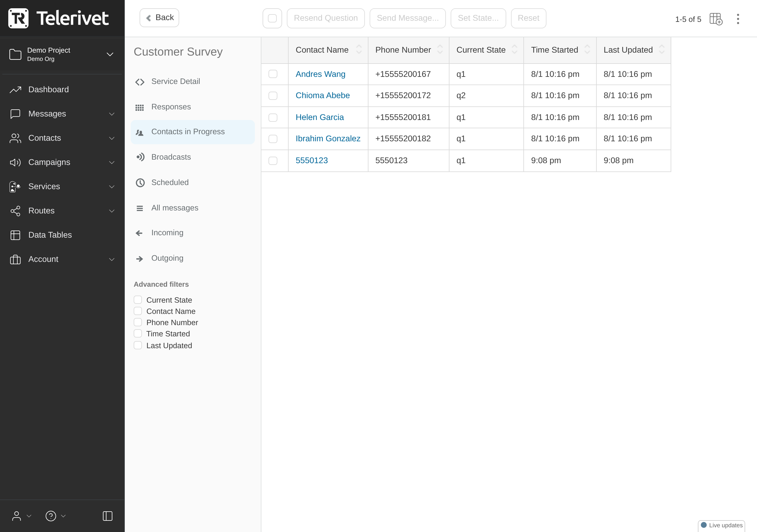Screen dimensions: 757x532
Task: Select the Andres Wang row checkbox
Action: click(x=273, y=74)
